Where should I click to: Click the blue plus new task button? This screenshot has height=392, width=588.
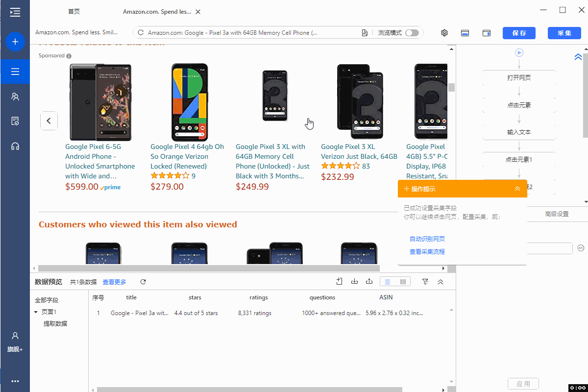(x=15, y=42)
